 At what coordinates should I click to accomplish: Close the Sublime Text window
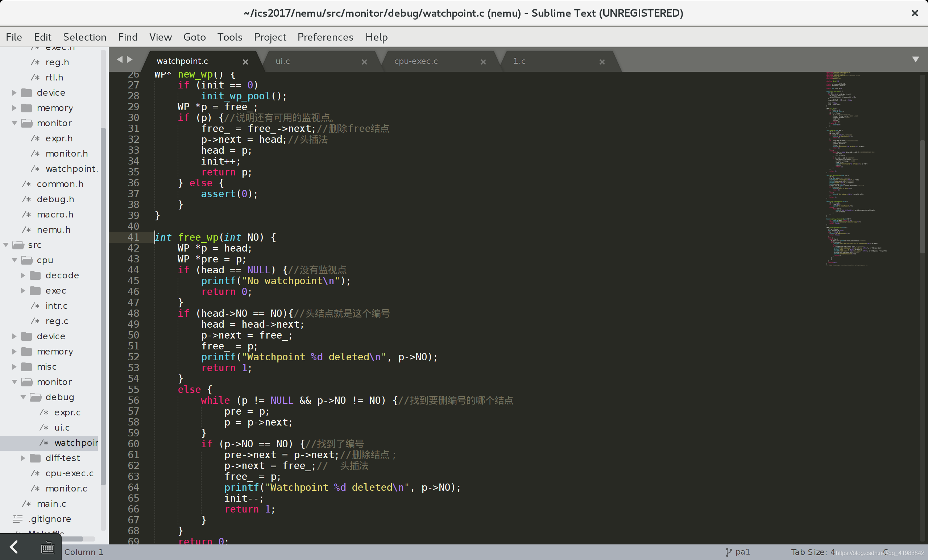coord(915,13)
